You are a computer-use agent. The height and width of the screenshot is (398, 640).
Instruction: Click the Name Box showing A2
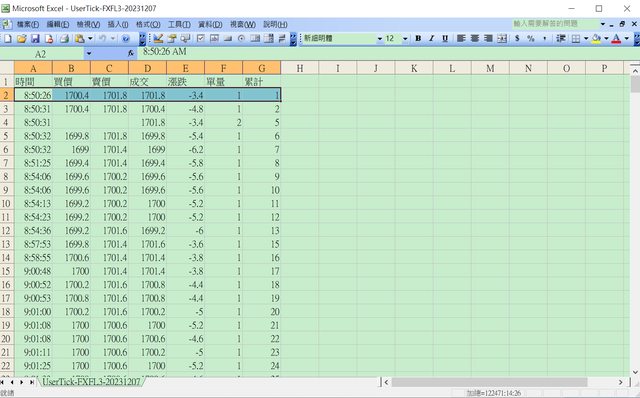tap(42, 53)
